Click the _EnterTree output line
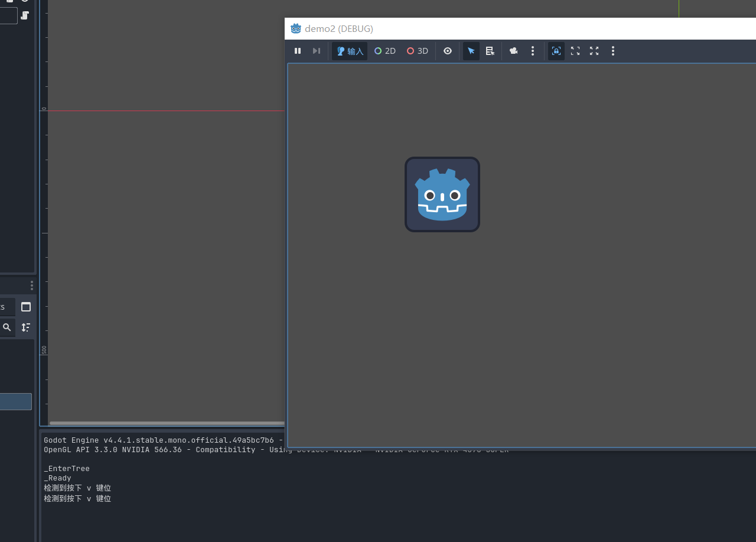The width and height of the screenshot is (756, 542). [x=67, y=469]
